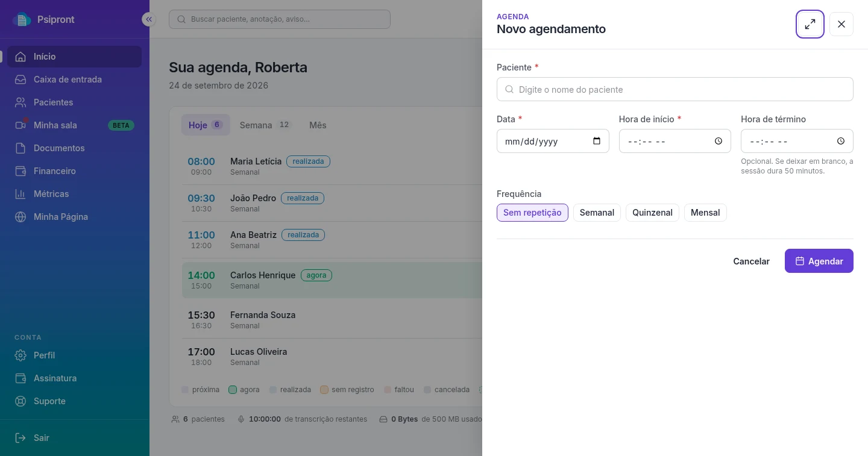The image size is (868, 456).
Task: Click the BETA badge beside Minha sala
Action: tap(121, 125)
